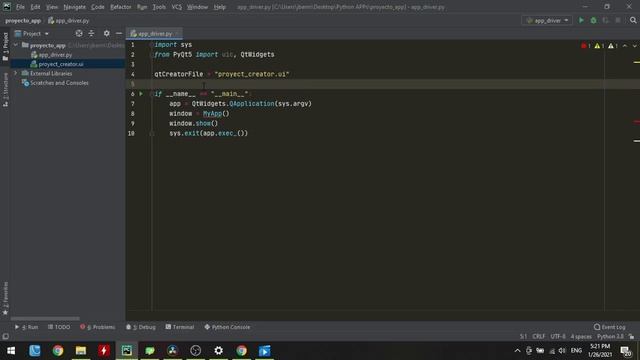The height and width of the screenshot is (360, 640).
Task: Click the proyecto_app breadcrumb
Action: point(23,20)
